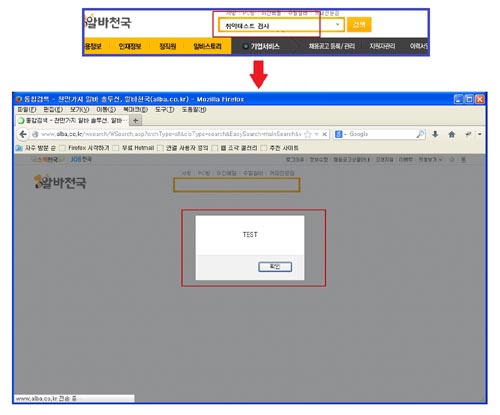Go back using Firefox back arrow

23,134
